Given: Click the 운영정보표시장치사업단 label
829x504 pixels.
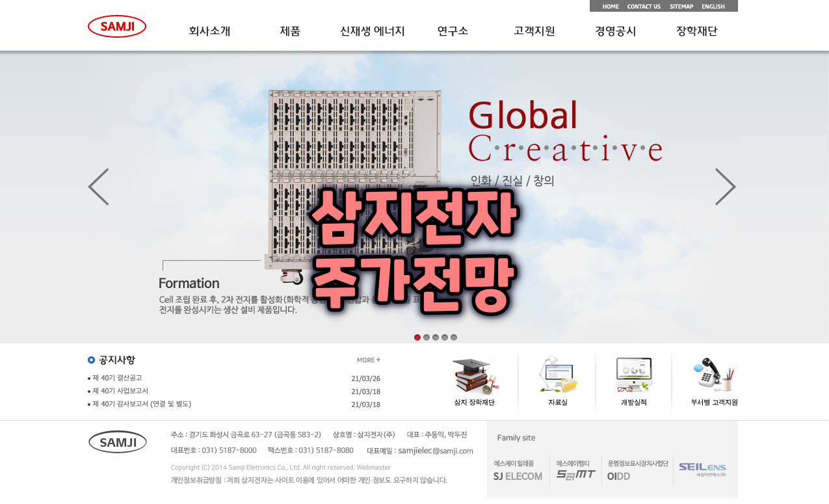Looking at the screenshot, I should click(x=638, y=463).
